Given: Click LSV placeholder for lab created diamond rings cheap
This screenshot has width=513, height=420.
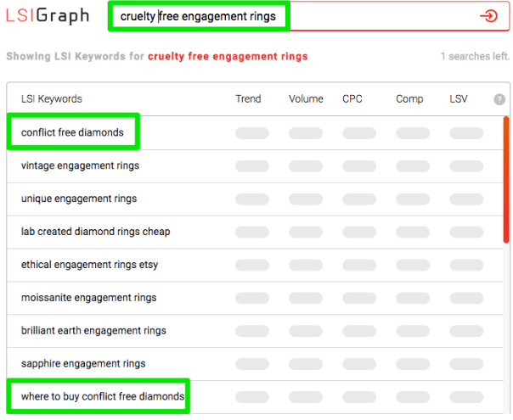Looking at the screenshot, I should tap(466, 232).
